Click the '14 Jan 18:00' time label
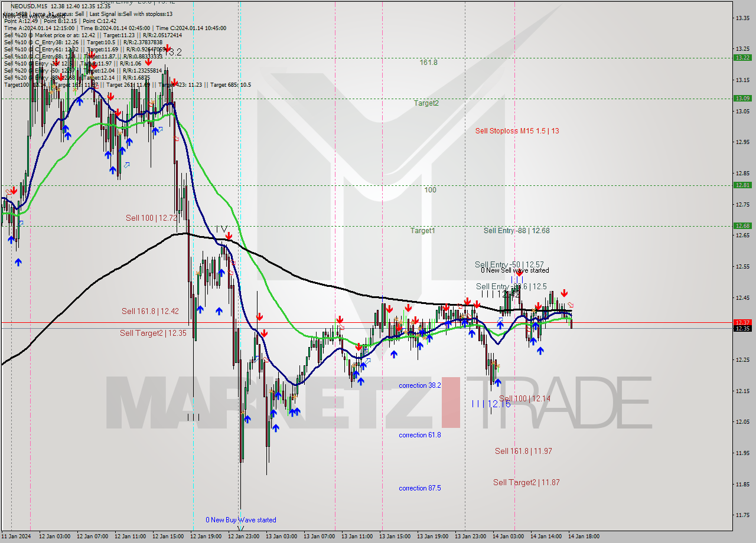 584,537
